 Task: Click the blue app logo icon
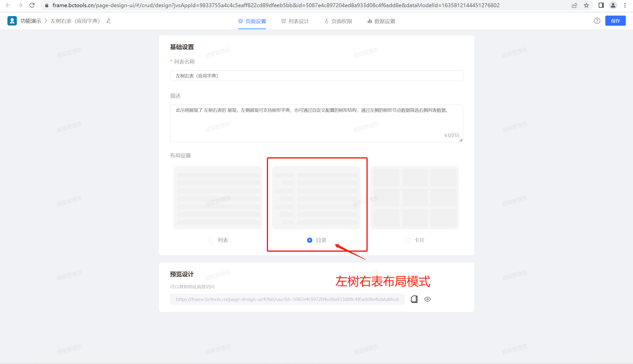12,21
